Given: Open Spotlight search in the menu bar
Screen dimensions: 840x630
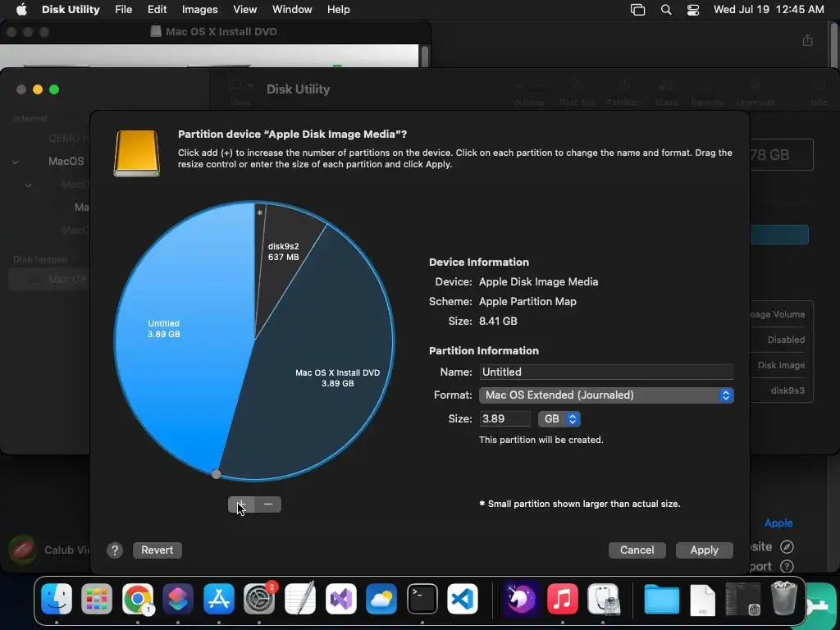Looking at the screenshot, I should pyautogui.click(x=666, y=10).
